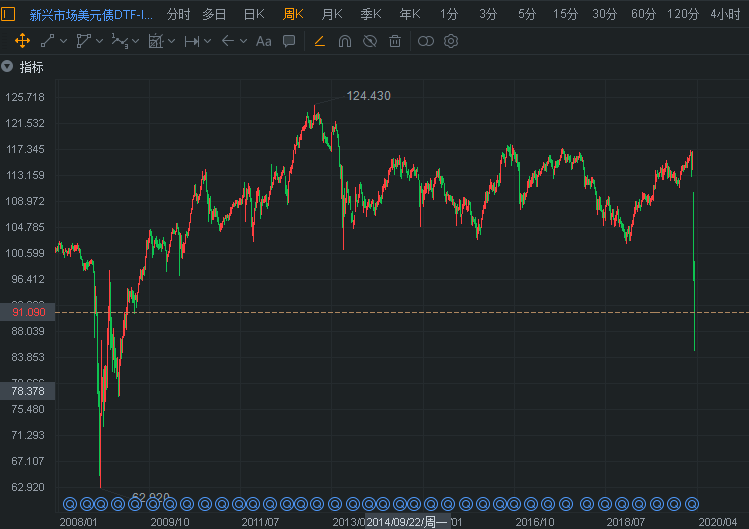
Task: Click the trash icon to delete drawings
Action: [395, 41]
